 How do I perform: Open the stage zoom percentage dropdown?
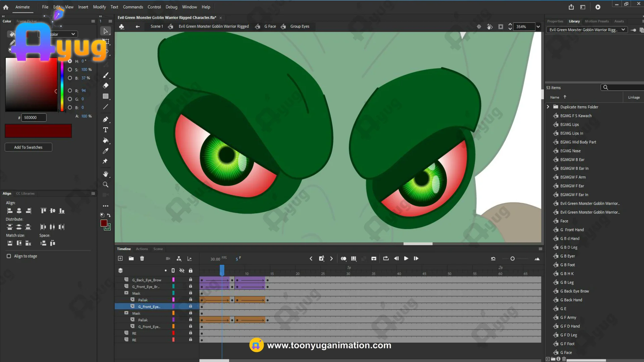coord(538,26)
